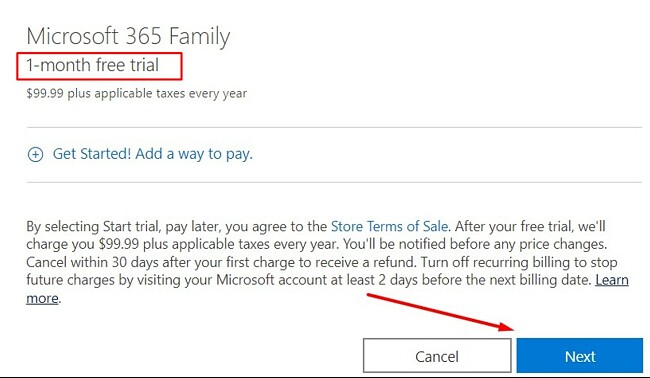This screenshot has width=650, height=378.
Task: Click the '1-month free trial' text
Action: click(92, 65)
